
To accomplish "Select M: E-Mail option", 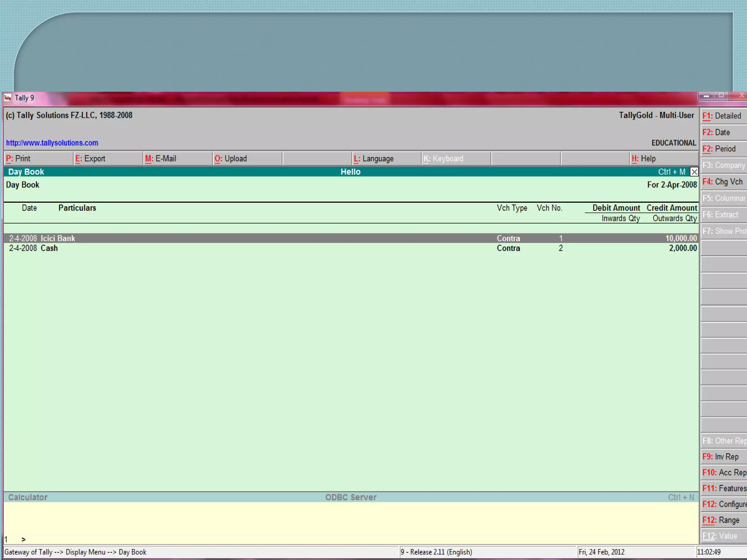I will point(177,159).
